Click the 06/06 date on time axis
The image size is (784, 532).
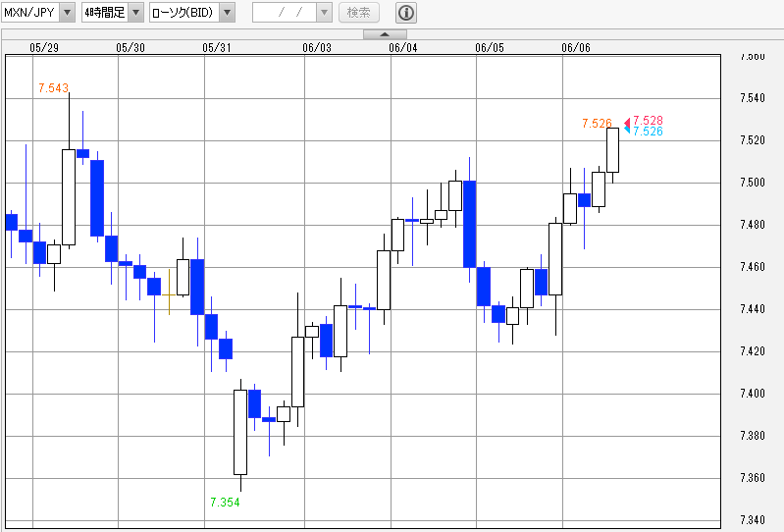pyautogui.click(x=576, y=47)
